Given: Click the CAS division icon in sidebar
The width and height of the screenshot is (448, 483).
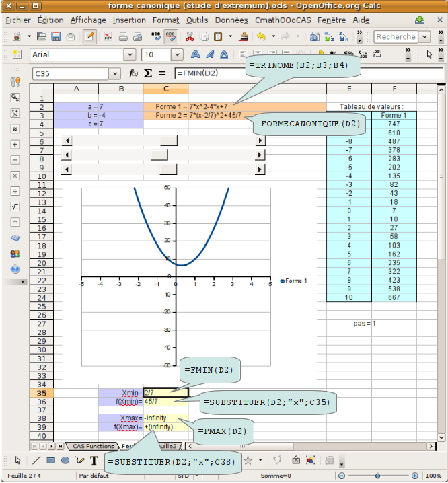Looking at the screenshot, I should coord(15,191).
